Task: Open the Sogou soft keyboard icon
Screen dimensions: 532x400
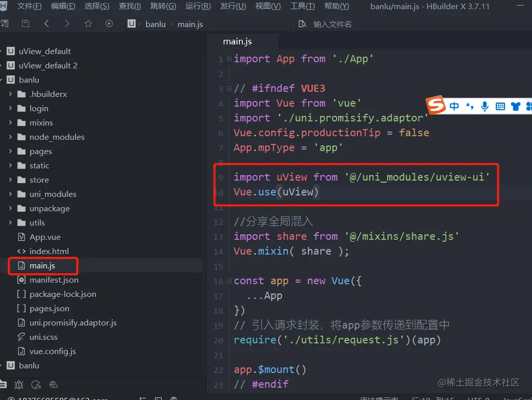Action: [x=500, y=107]
